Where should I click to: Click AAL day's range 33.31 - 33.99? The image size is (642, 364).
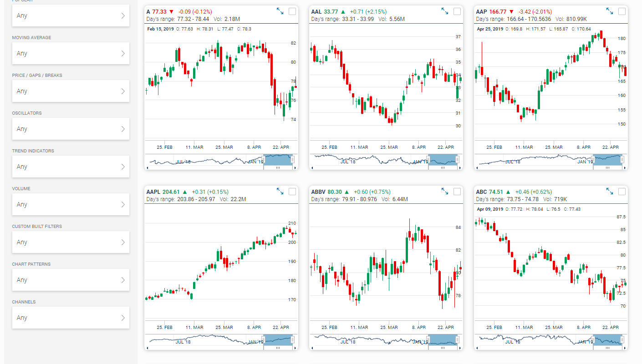tap(357, 19)
